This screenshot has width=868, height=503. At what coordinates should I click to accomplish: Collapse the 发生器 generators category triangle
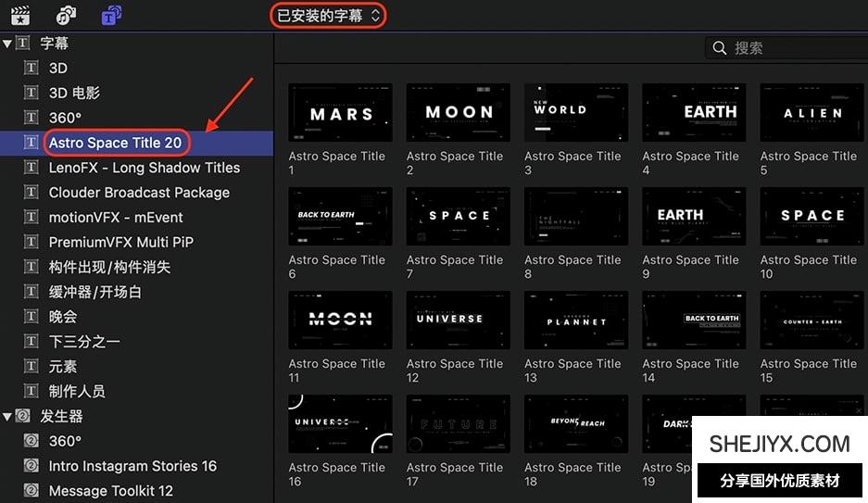click(7, 417)
